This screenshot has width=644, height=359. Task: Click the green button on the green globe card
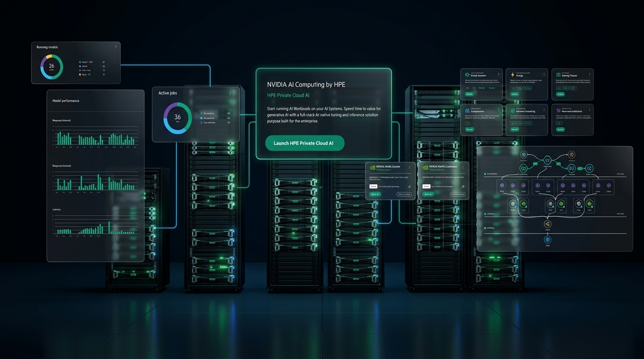pyautogui.click(x=515, y=129)
